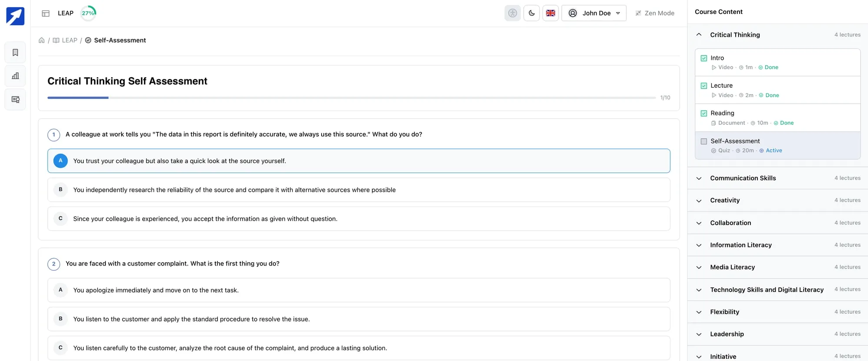
Task: Click the quiz progress bar
Action: tap(352, 98)
